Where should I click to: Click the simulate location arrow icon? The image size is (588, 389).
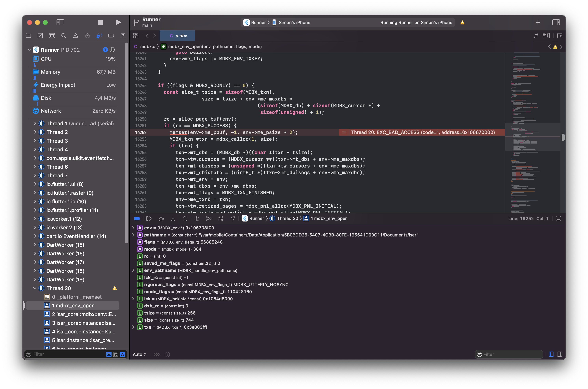point(232,218)
